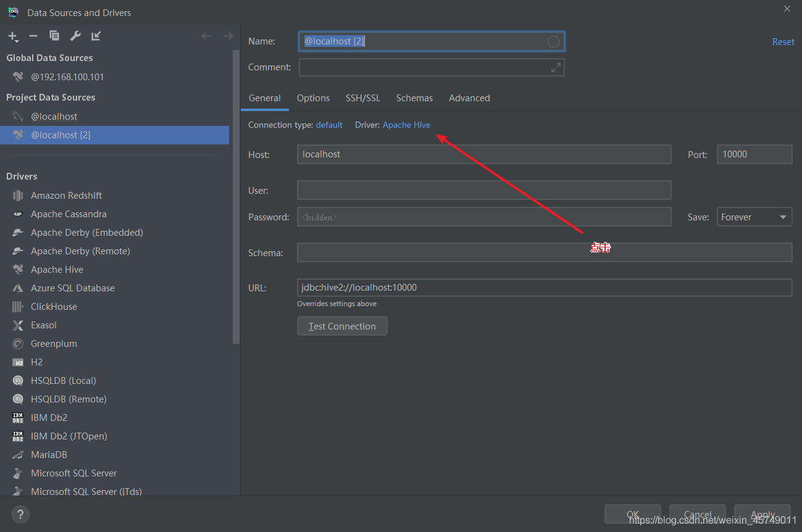
Task: Open help with the question mark icon
Action: [x=20, y=514]
